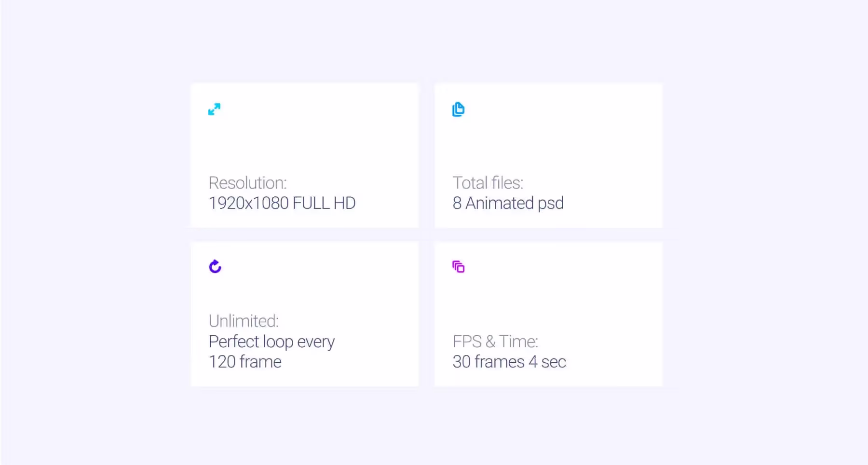Click the 8 Animated psd text
Viewport: 868px width, 465px height.
pos(508,203)
